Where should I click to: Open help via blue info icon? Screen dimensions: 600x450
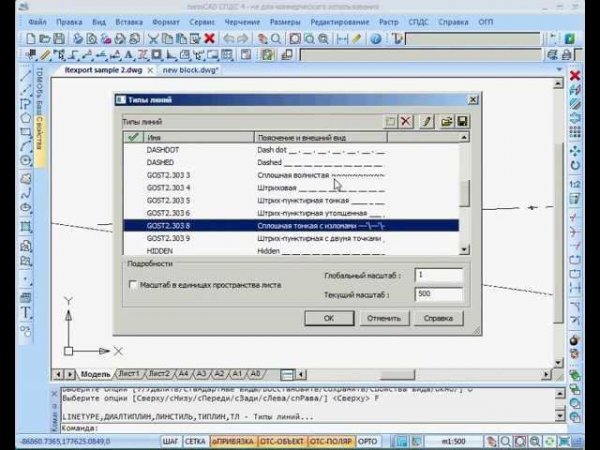(x=376, y=39)
